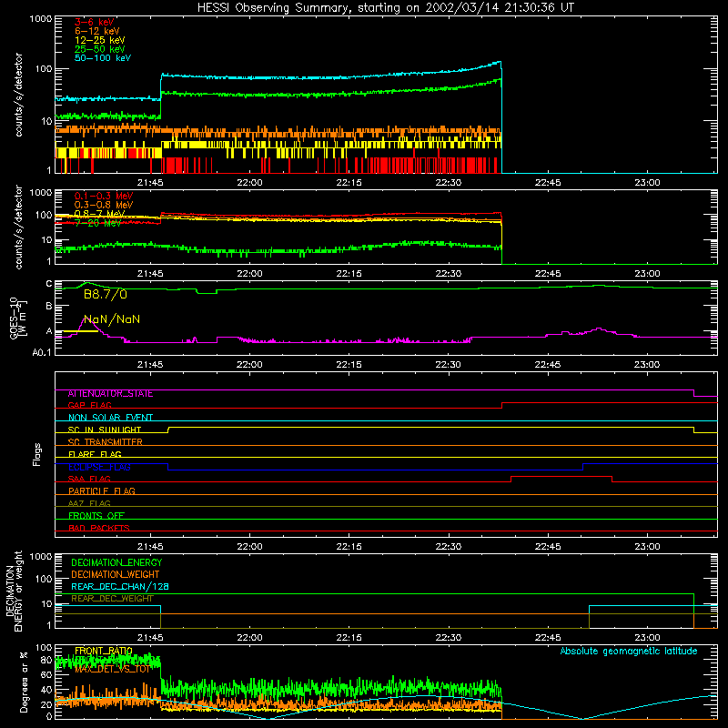Click the B8.7/0 GOES annotation

coord(106,294)
